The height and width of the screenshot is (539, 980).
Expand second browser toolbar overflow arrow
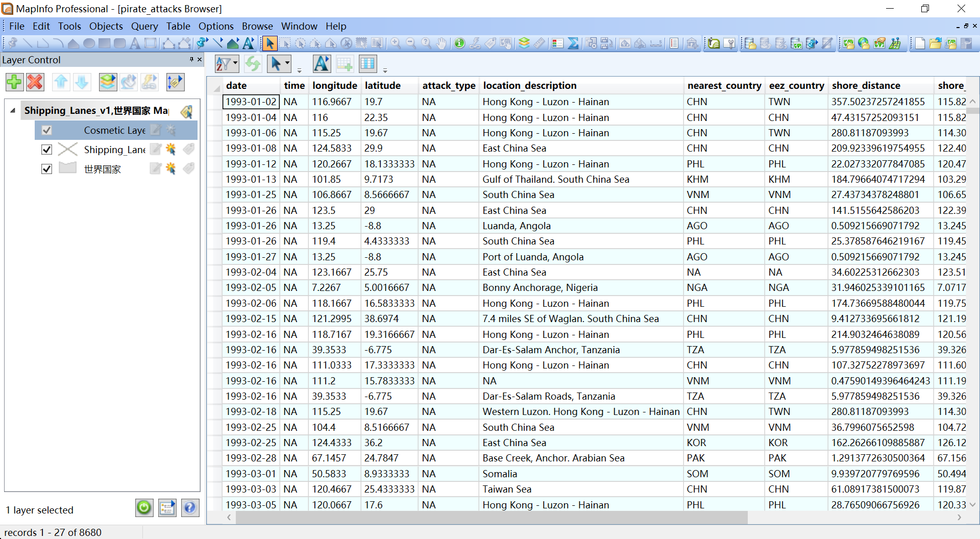tap(385, 70)
